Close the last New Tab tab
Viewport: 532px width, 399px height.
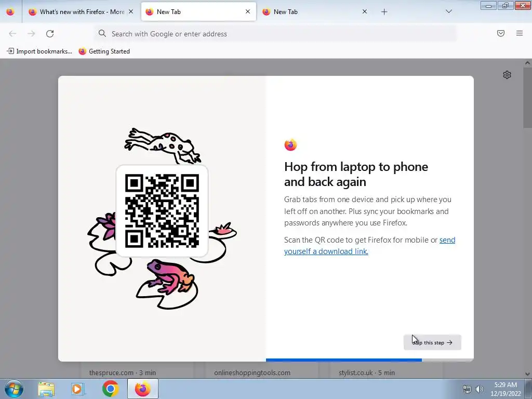[x=365, y=11]
